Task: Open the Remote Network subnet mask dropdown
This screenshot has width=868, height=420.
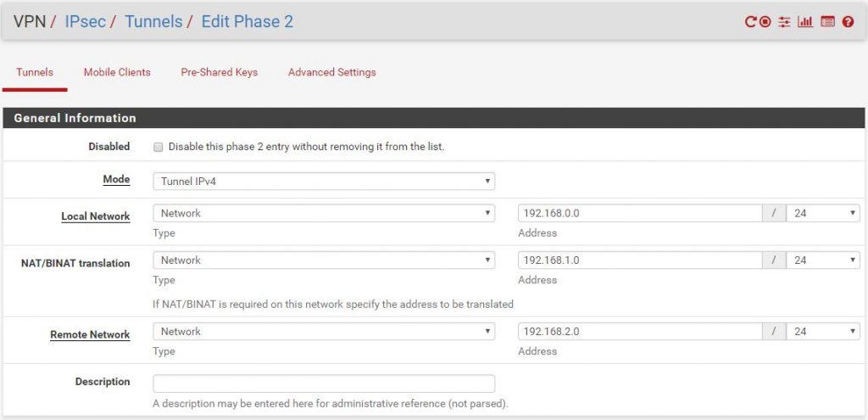Action: (822, 332)
